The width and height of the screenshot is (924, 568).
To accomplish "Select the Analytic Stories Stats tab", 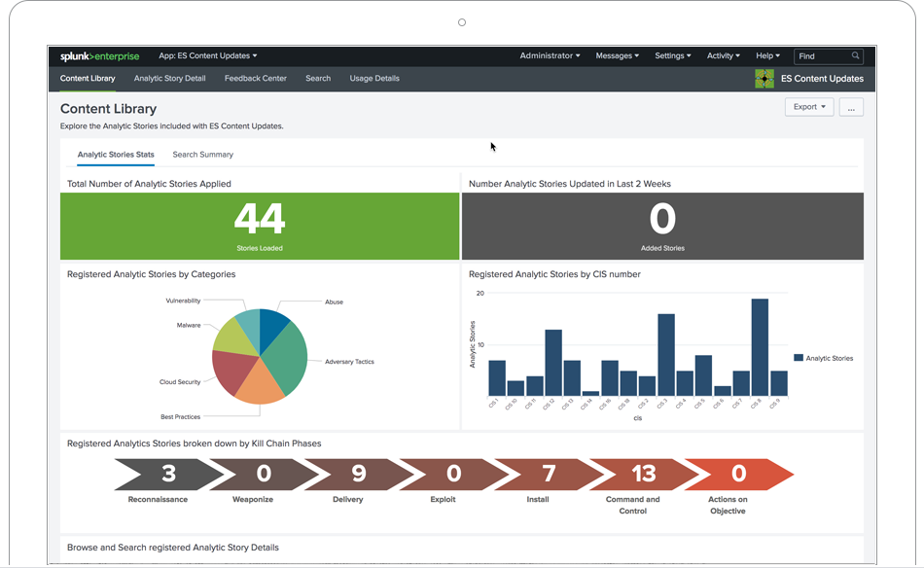I will pyautogui.click(x=116, y=155).
